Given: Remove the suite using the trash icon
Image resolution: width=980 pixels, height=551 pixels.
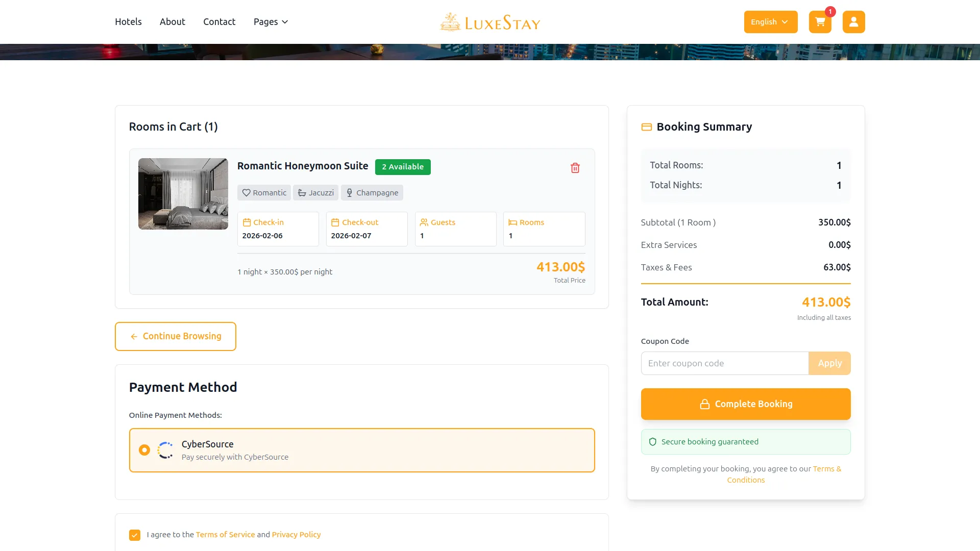Looking at the screenshot, I should click(x=575, y=167).
